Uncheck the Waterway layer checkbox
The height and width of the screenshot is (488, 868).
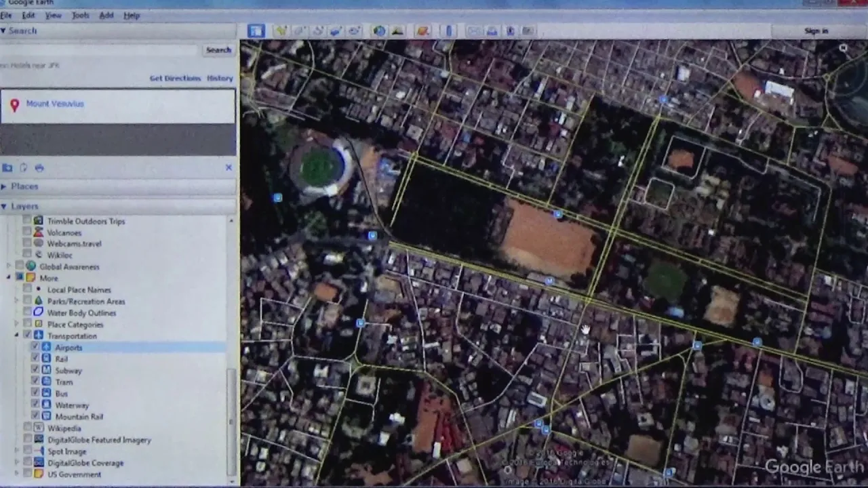(35, 405)
